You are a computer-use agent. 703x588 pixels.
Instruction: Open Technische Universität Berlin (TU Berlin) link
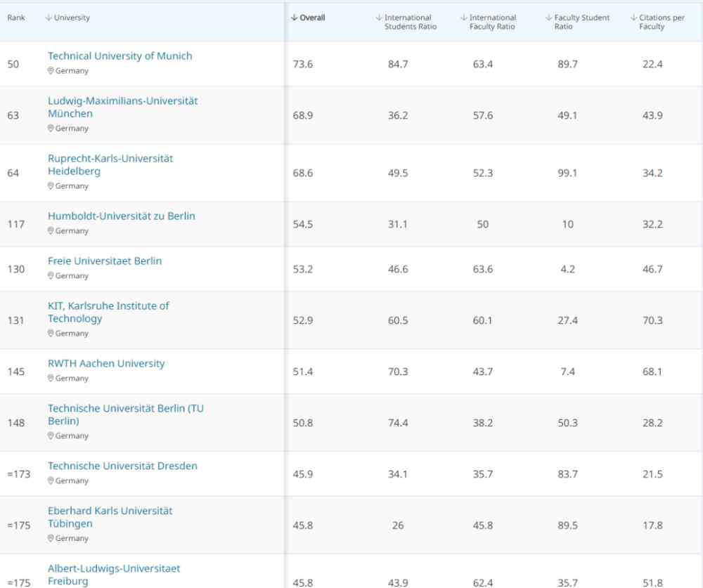pos(126,414)
